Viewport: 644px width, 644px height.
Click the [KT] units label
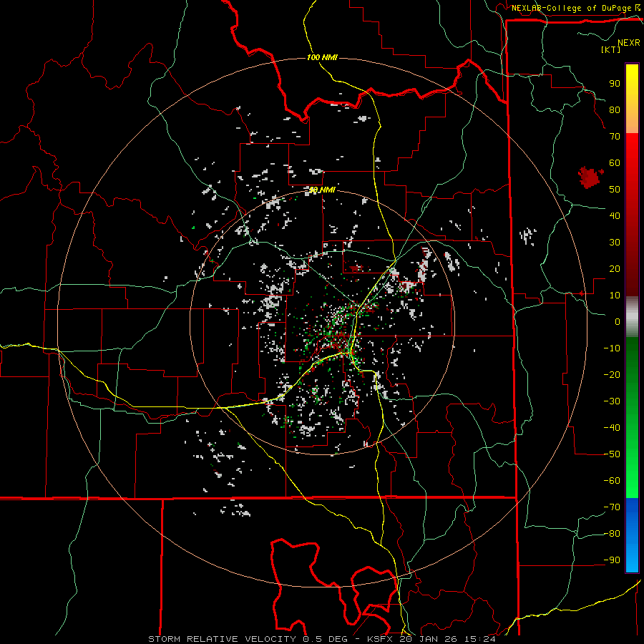pyautogui.click(x=611, y=49)
